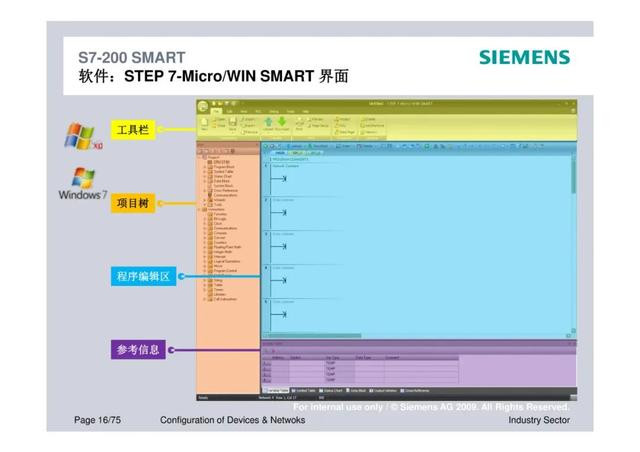
Task: Select the Output Window bottom tab
Action: pos(383,391)
